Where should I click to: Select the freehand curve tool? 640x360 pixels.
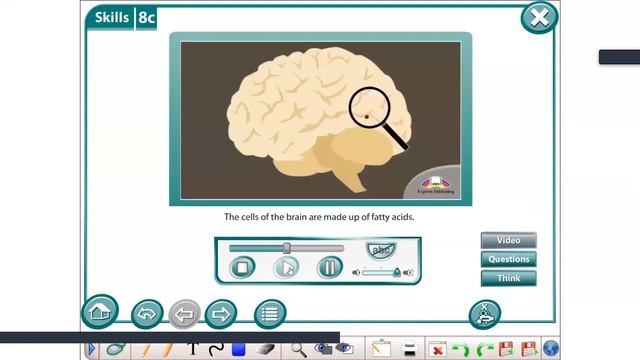coord(216,349)
